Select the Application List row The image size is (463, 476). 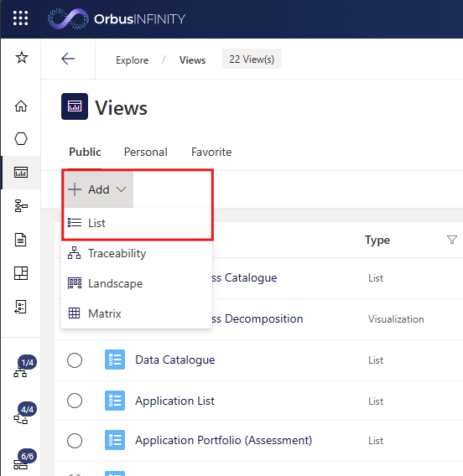[75, 401]
